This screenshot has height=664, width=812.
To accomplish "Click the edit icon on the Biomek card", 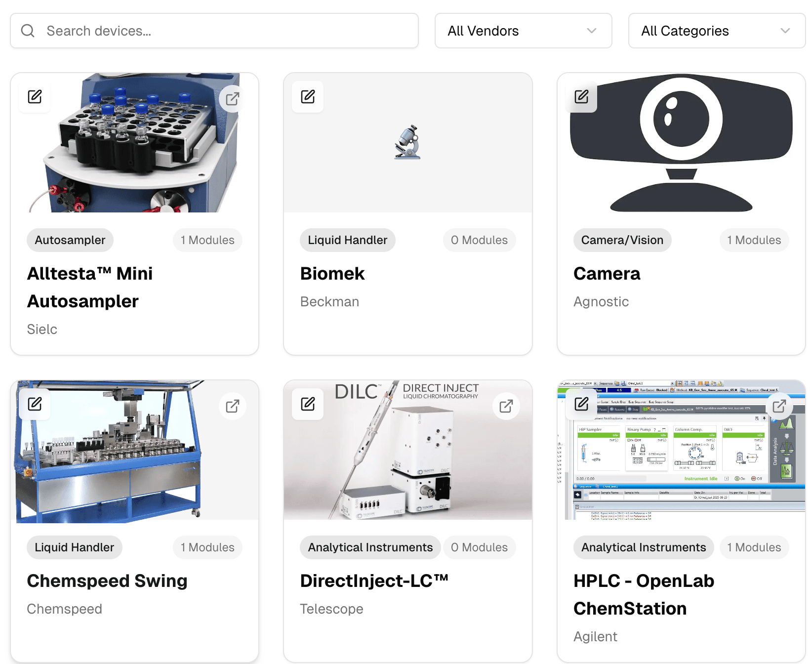I will coord(308,97).
